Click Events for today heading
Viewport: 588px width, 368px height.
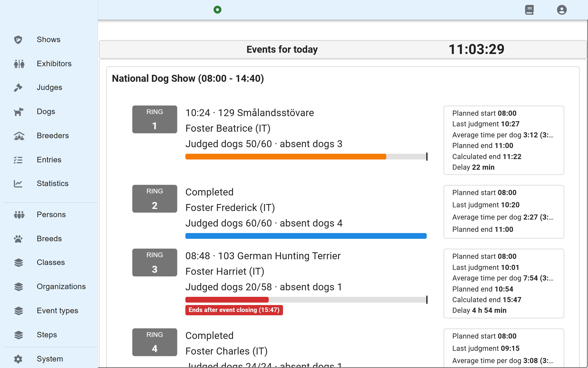[x=282, y=49]
